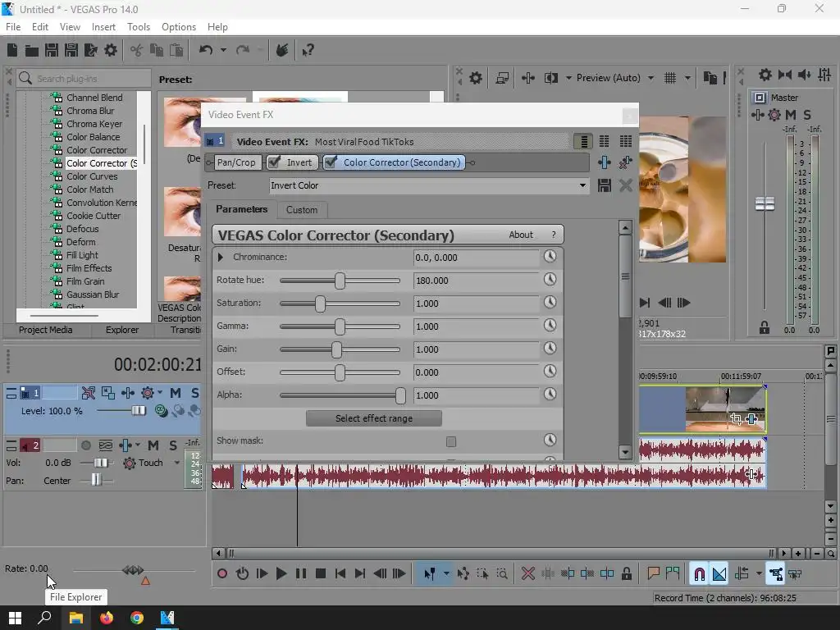The image size is (840, 630).
Task: Click Pause button in transport bar
Action: click(x=301, y=573)
